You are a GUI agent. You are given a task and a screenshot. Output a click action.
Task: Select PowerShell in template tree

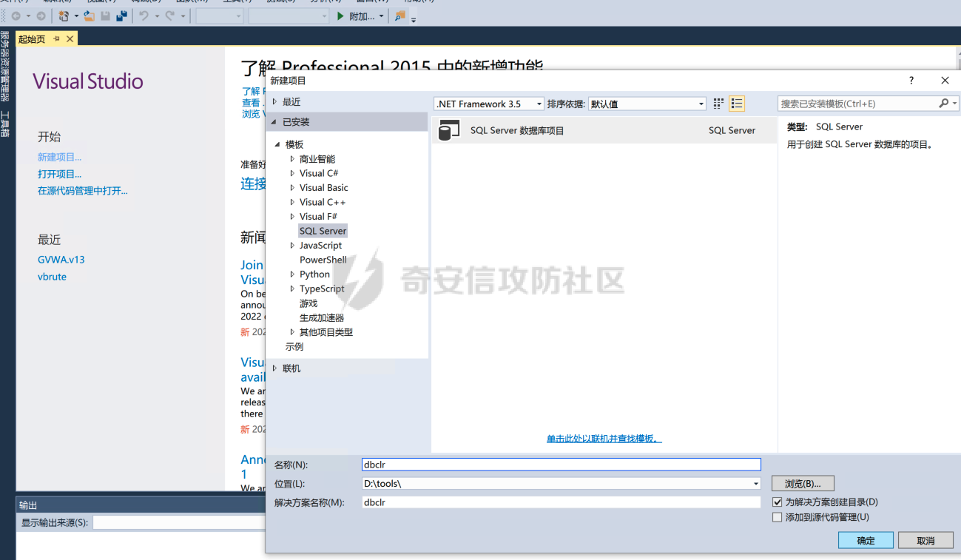point(323,260)
